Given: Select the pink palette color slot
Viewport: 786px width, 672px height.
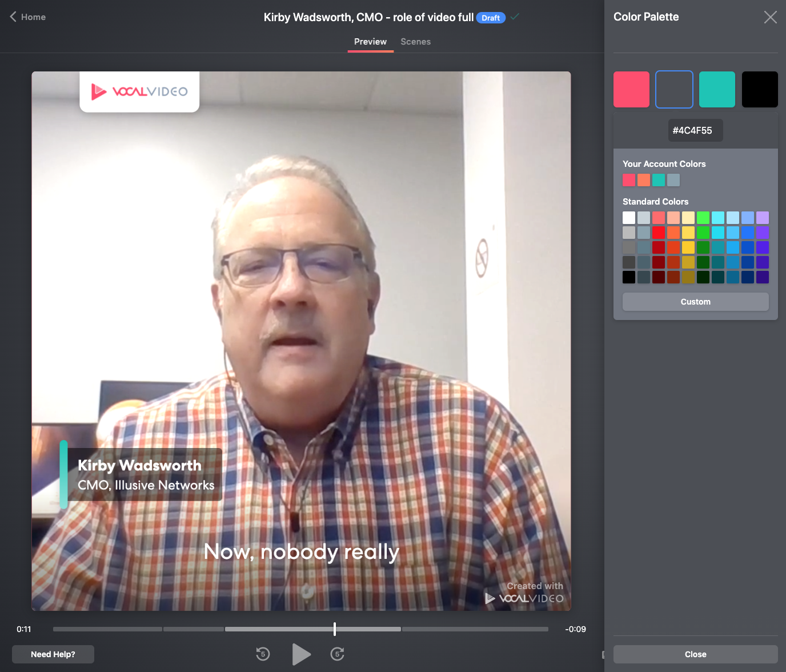Looking at the screenshot, I should pos(631,90).
